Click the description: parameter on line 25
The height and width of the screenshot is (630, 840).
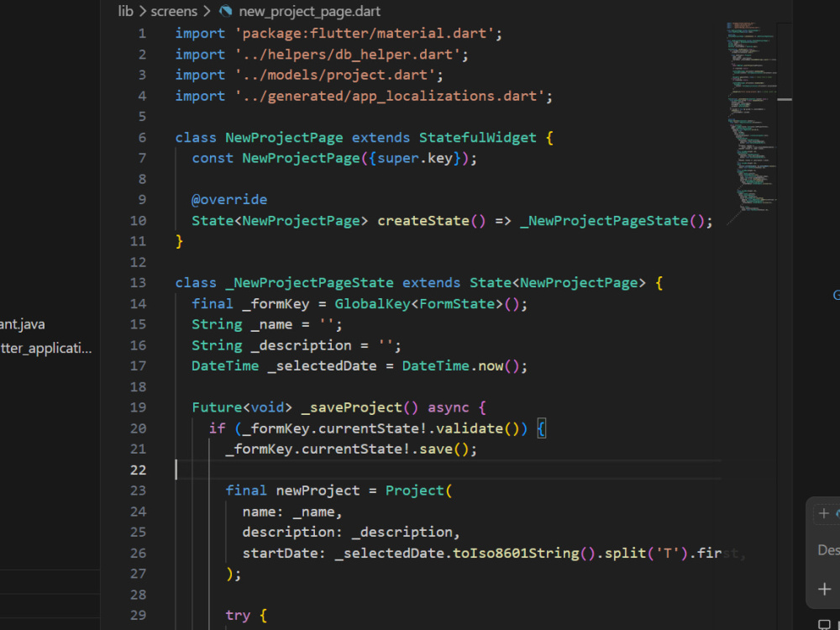pos(292,532)
